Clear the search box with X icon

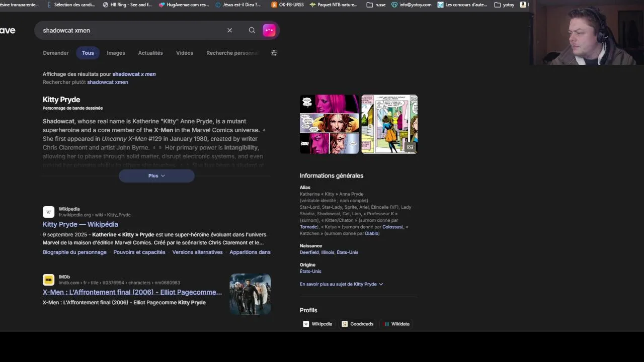tap(229, 30)
